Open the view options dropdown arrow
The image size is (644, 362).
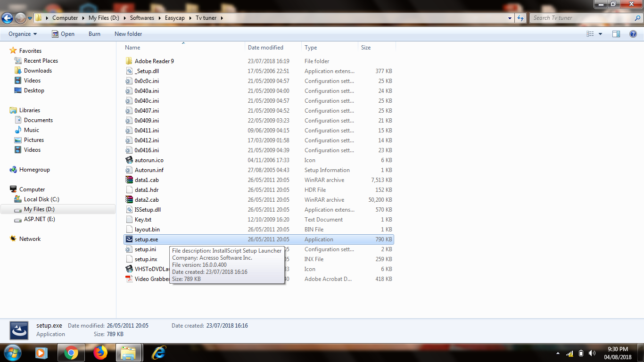point(600,34)
